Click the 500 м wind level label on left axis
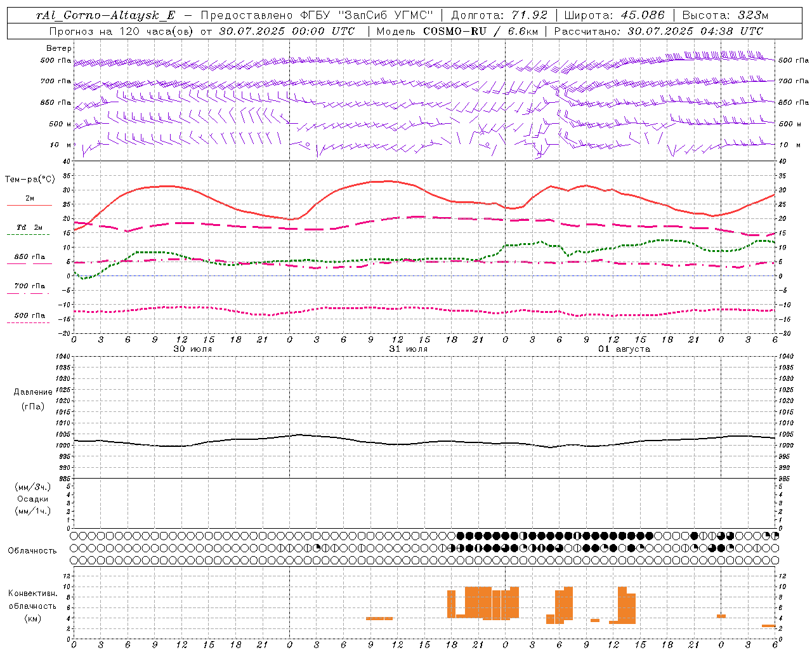The image size is (812, 650). click(x=60, y=124)
